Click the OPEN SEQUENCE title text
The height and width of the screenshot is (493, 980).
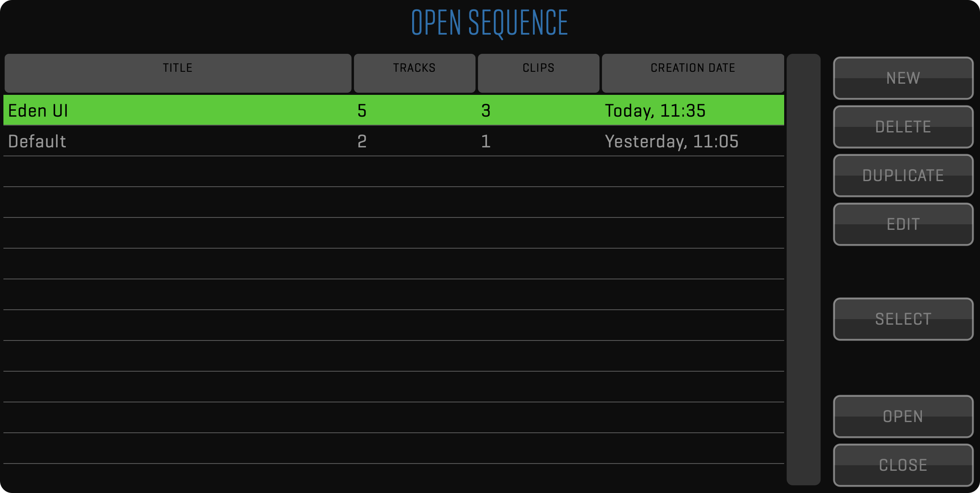(x=490, y=23)
